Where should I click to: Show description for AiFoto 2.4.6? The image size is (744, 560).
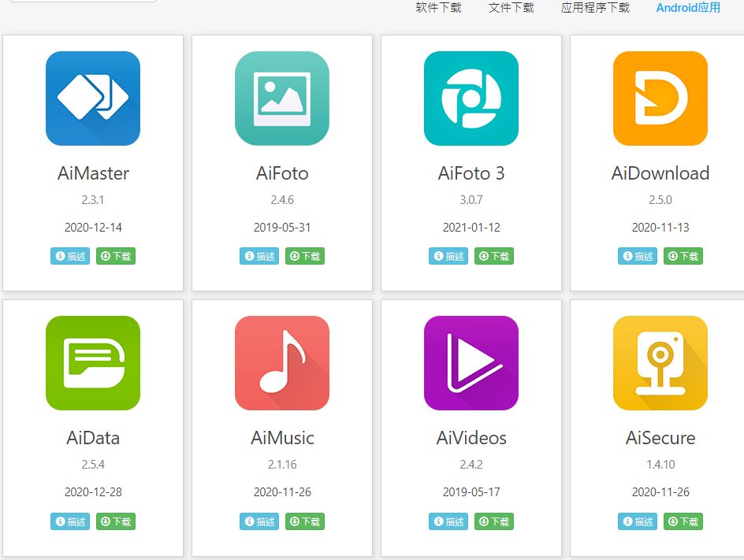(259, 256)
